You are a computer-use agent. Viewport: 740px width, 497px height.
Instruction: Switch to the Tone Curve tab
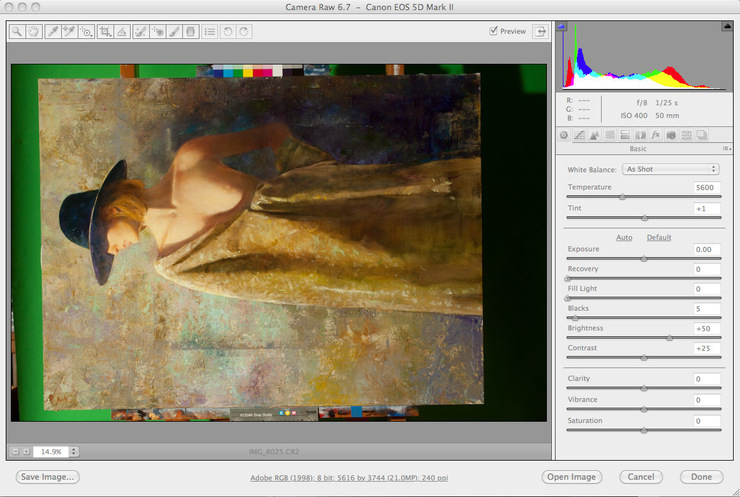tap(579, 135)
